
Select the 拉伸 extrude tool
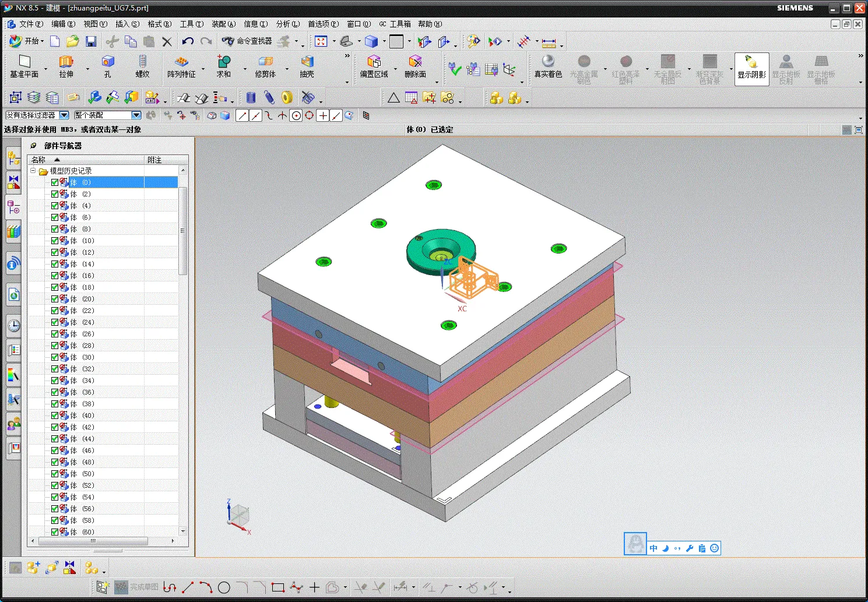66,66
